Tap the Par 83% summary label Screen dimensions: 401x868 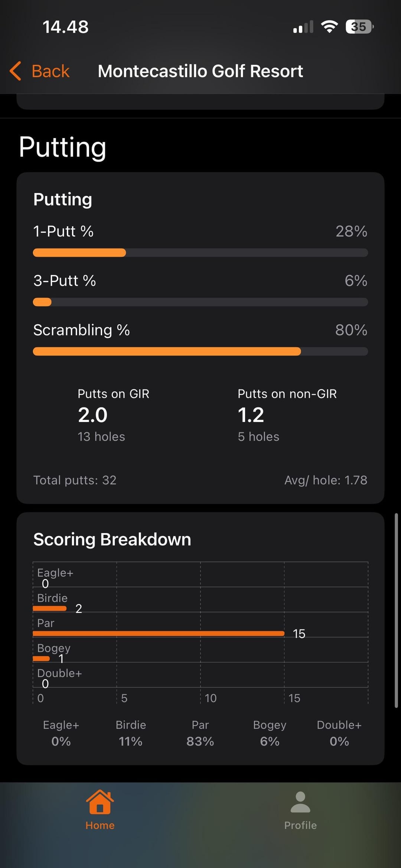200,733
